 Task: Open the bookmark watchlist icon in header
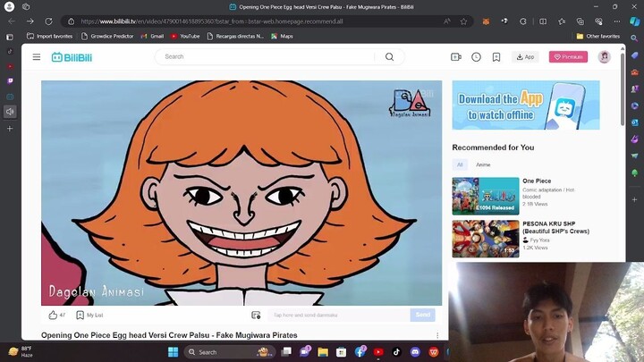coord(496,57)
